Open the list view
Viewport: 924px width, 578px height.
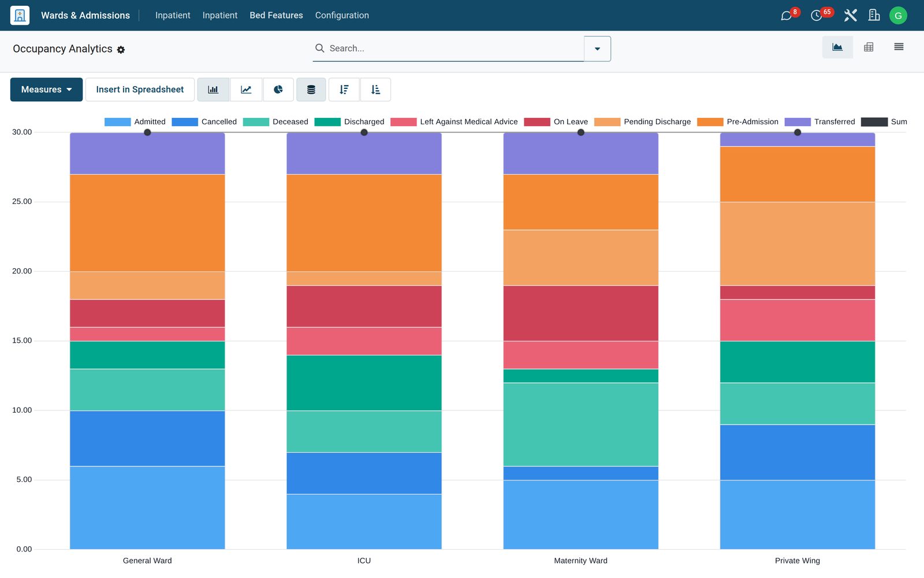pos(899,47)
